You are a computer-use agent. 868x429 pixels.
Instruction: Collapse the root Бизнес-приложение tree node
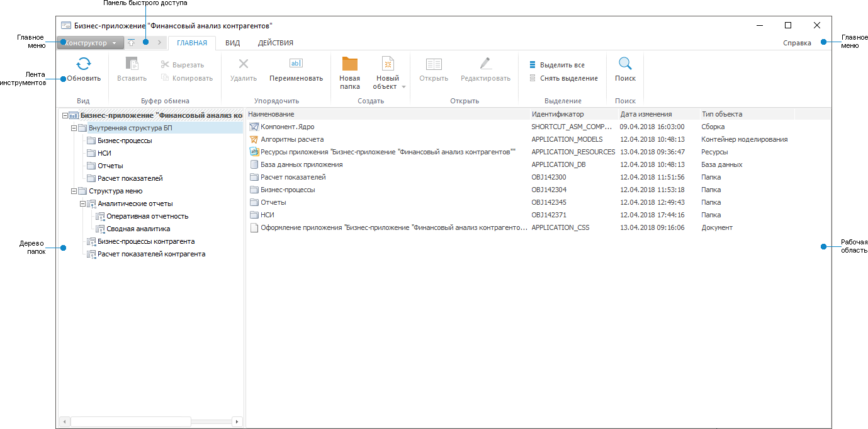point(65,115)
